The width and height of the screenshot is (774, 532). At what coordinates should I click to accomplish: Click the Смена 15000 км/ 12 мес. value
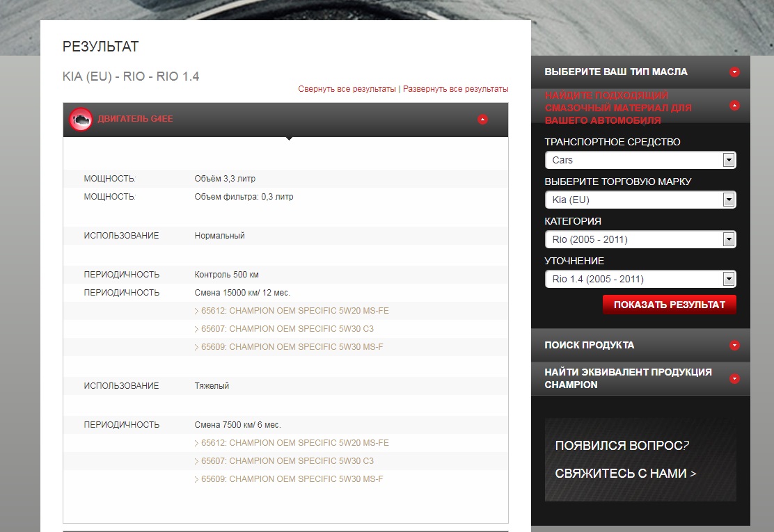(x=242, y=293)
